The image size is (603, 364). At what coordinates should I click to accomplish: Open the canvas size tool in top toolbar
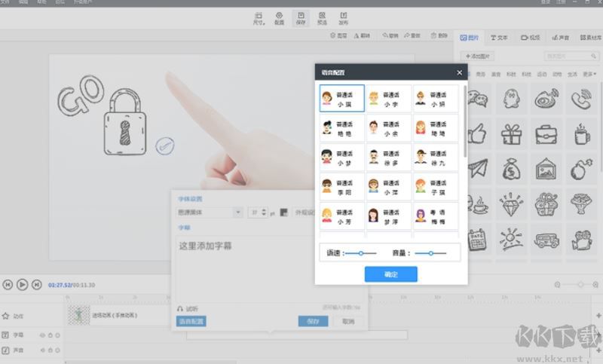pos(259,18)
